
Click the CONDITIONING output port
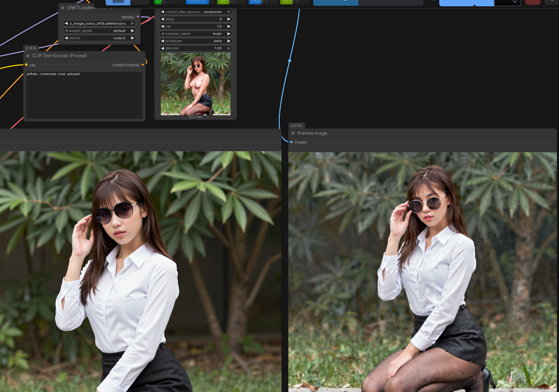click(x=143, y=65)
